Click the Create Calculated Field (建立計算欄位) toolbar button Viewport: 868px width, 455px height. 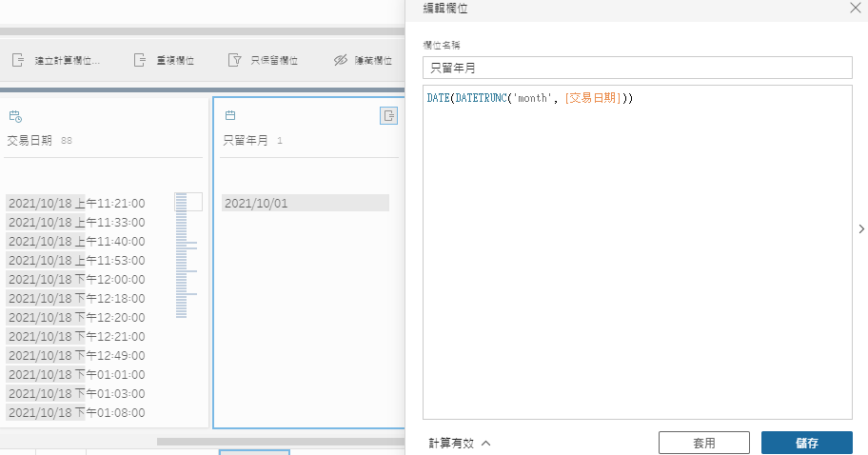(55, 60)
